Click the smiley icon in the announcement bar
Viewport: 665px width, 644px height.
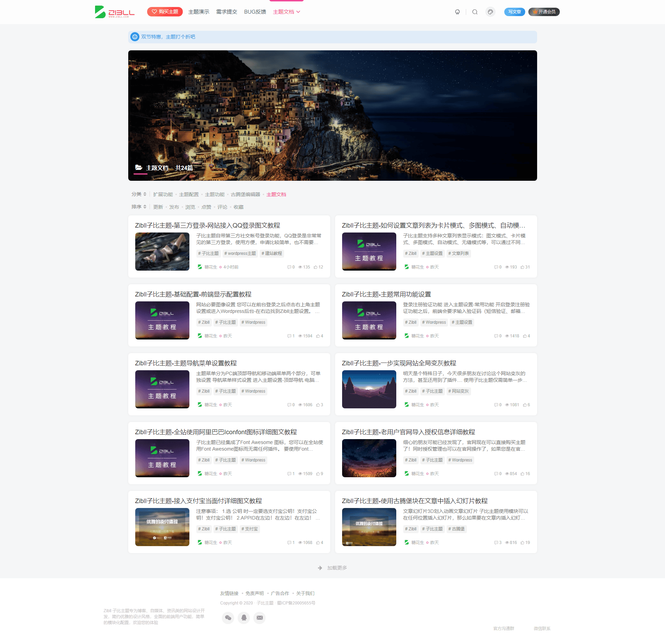pyautogui.click(x=135, y=37)
